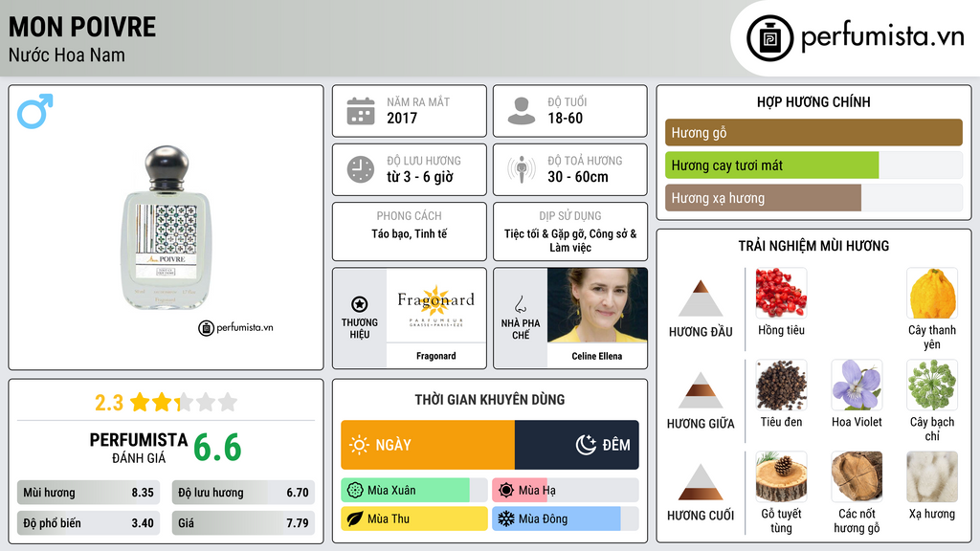980x551 pixels.
Task: Click the Giá 7.79 score bar
Action: 243,523
